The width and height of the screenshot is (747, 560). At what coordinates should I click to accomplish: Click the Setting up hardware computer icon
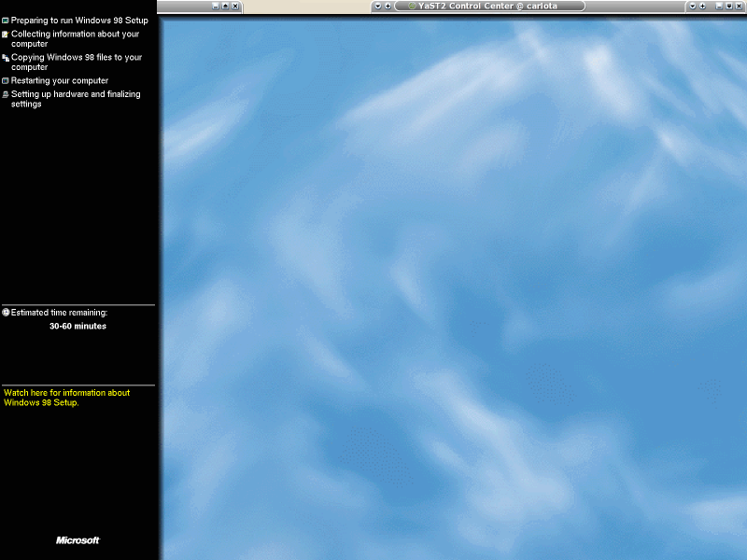[6, 94]
